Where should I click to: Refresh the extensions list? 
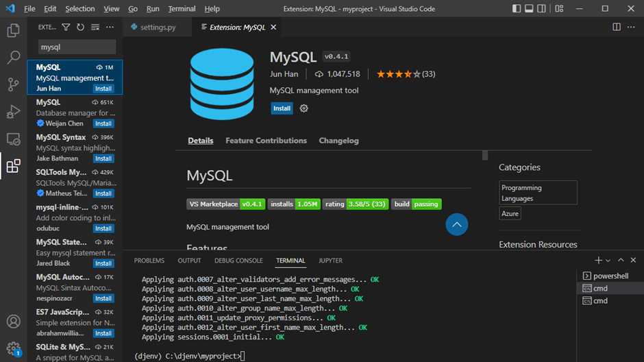coord(80,27)
